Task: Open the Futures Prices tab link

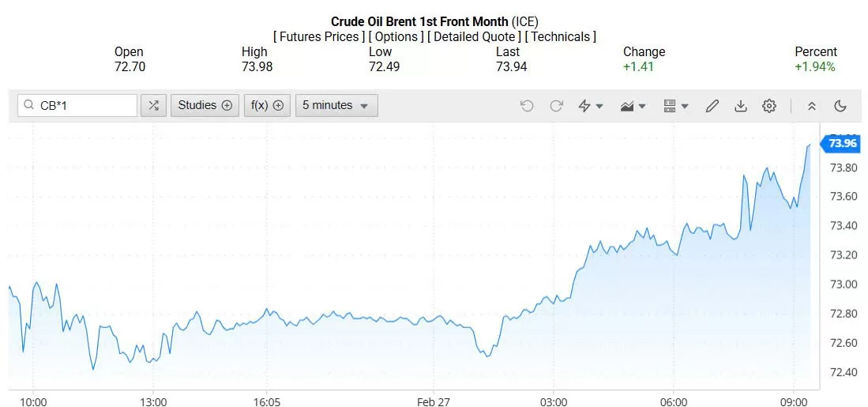Action: 319,36
